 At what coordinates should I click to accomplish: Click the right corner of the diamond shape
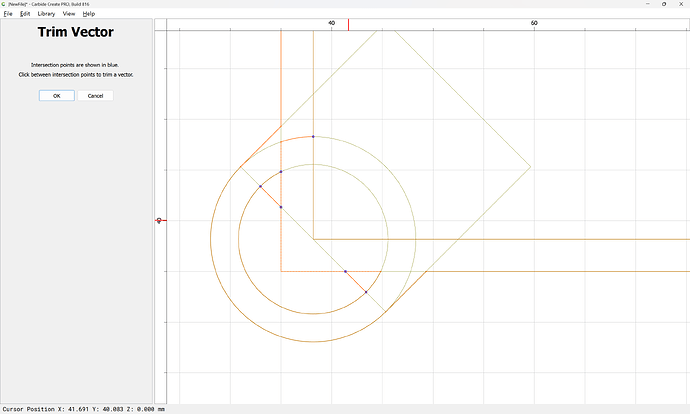[531, 167]
